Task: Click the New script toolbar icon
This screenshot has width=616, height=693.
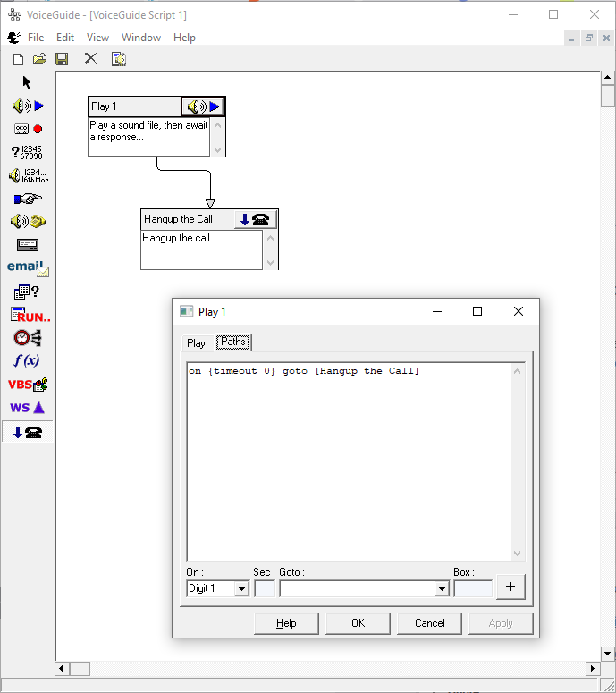Action: tap(18, 59)
